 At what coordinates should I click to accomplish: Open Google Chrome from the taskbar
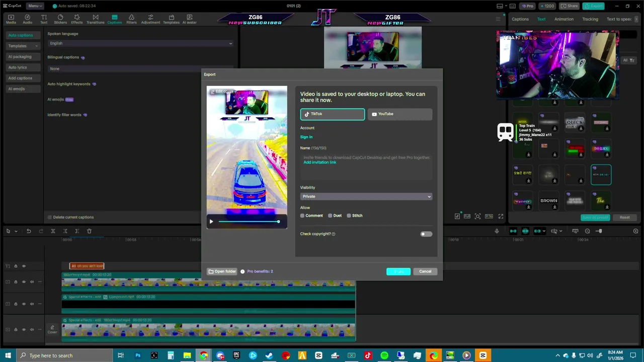click(x=203, y=355)
